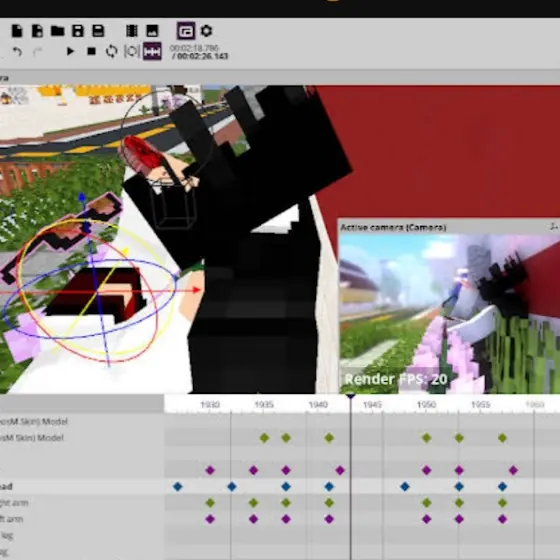Click the timeline ruler at frame 1950
560x560 pixels.
click(426, 405)
